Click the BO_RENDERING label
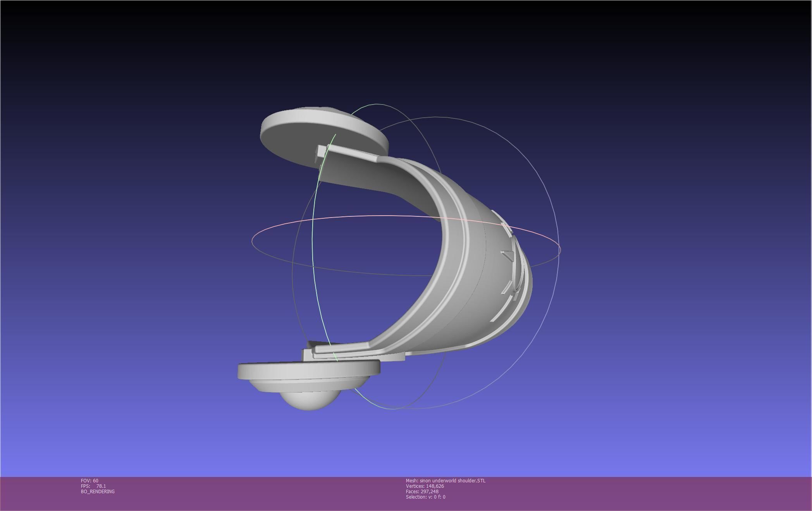Screen dimensions: 812x511 [98, 492]
